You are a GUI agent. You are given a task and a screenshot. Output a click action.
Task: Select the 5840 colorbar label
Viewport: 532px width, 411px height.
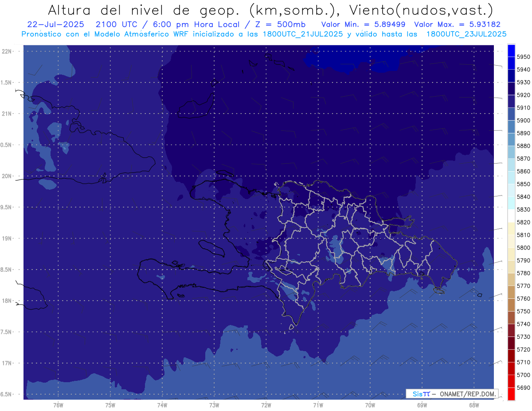(x=523, y=197)
